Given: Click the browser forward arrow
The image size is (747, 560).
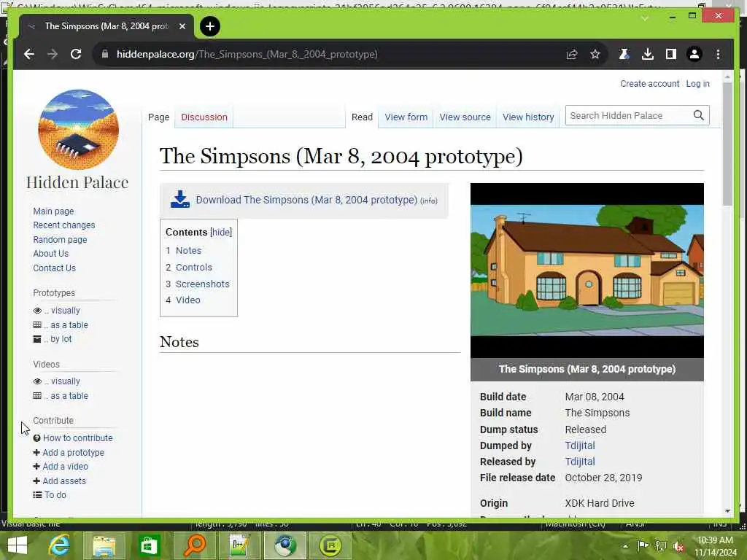Looking at the screenshot, I should pos(53,54).
